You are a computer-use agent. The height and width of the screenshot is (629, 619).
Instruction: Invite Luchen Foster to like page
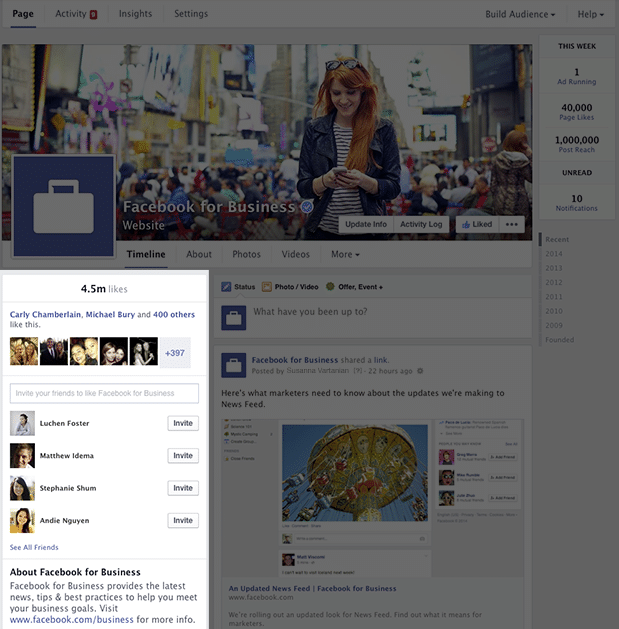click(x=183, y=423)
